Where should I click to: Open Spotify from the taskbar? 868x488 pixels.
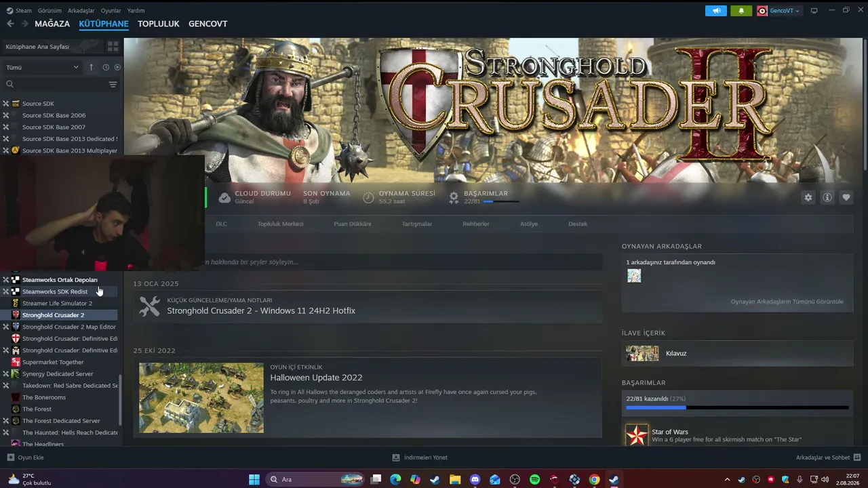pos(534,479)
